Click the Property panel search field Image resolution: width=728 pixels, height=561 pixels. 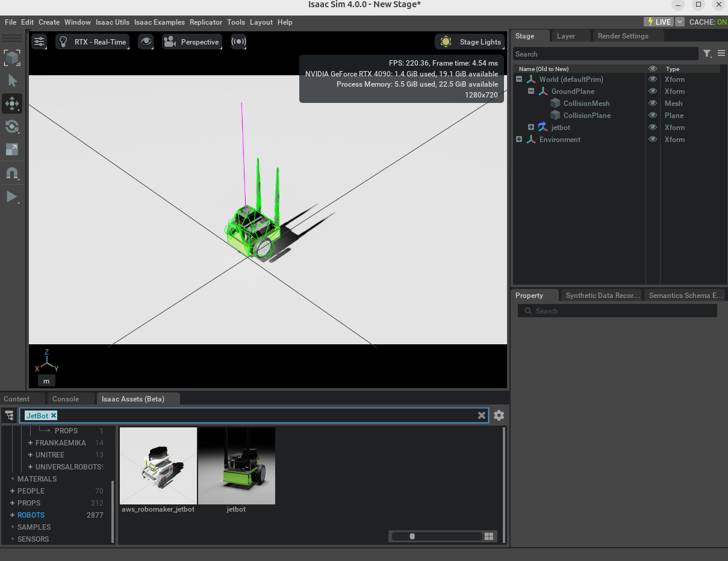[617, 311]
